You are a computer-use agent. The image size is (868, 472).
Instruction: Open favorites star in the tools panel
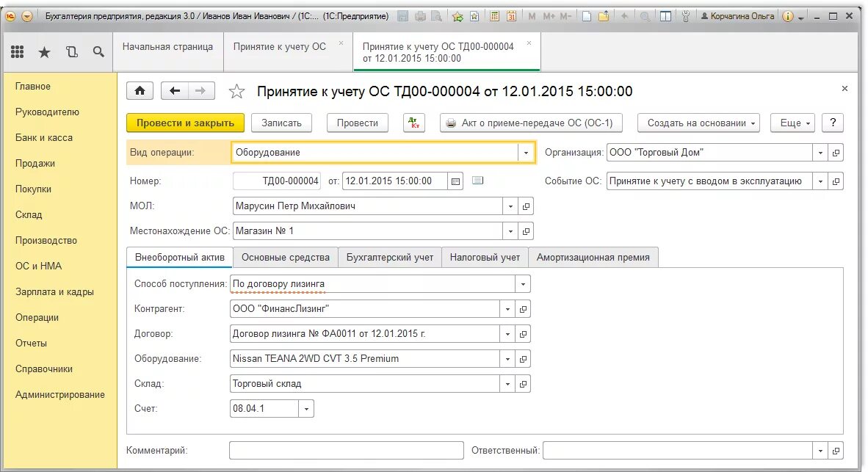(44, 53)
